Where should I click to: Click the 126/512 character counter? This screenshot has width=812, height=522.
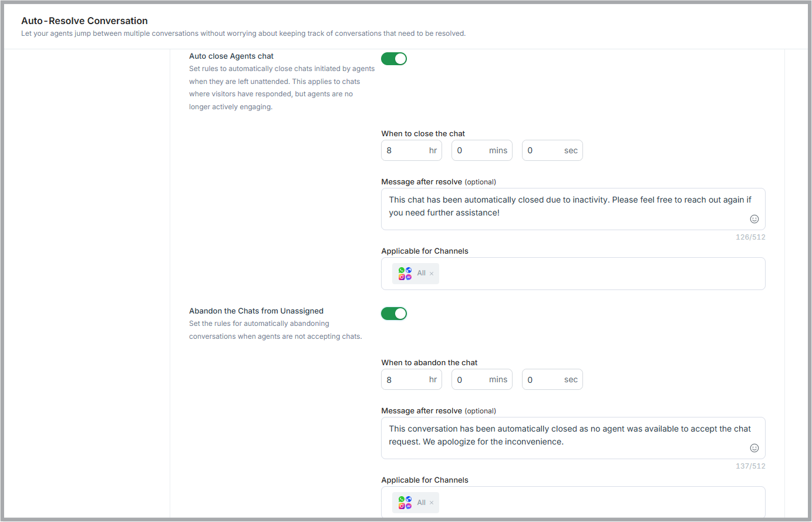click(750, 237)
